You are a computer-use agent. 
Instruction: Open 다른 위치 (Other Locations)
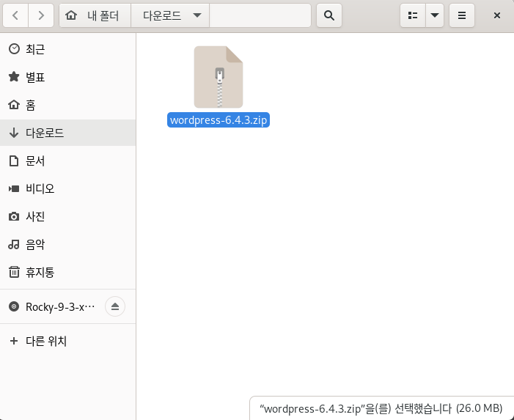tap(68, 341)
